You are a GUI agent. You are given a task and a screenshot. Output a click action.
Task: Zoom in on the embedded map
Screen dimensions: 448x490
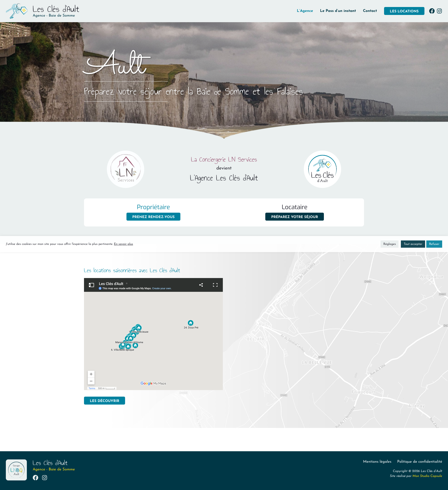coord(91,374)
